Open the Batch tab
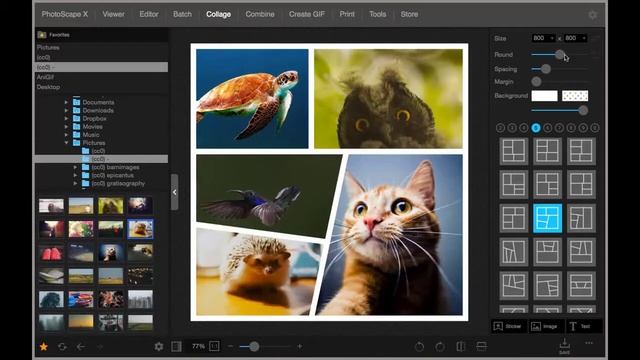 (x=182, y=14)
